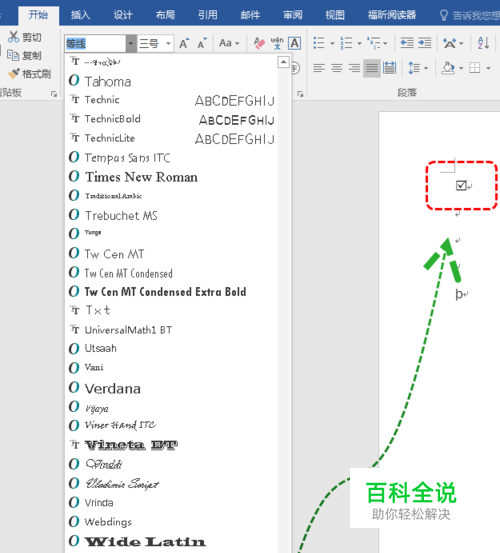Open the 布局 (Layout) tab

coord(165,15)
